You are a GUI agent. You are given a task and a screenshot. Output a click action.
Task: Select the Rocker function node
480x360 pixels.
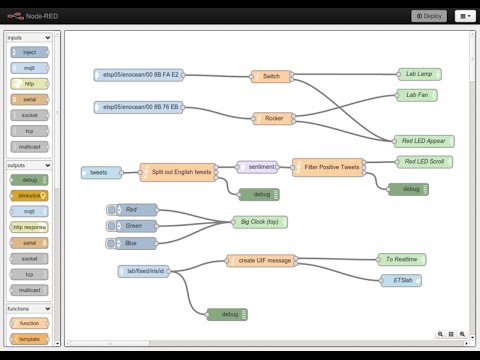[x=273, y=118]
